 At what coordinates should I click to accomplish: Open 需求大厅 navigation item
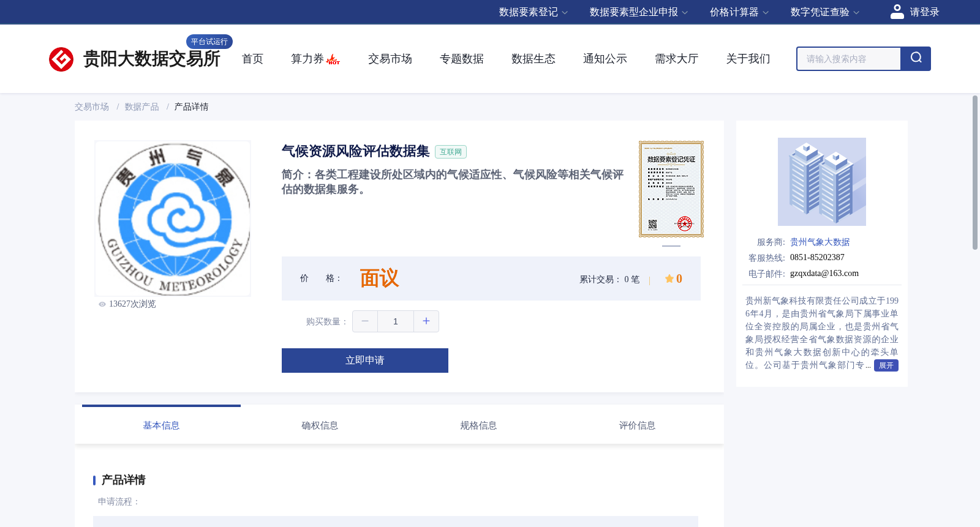click(x=677, y=59)
